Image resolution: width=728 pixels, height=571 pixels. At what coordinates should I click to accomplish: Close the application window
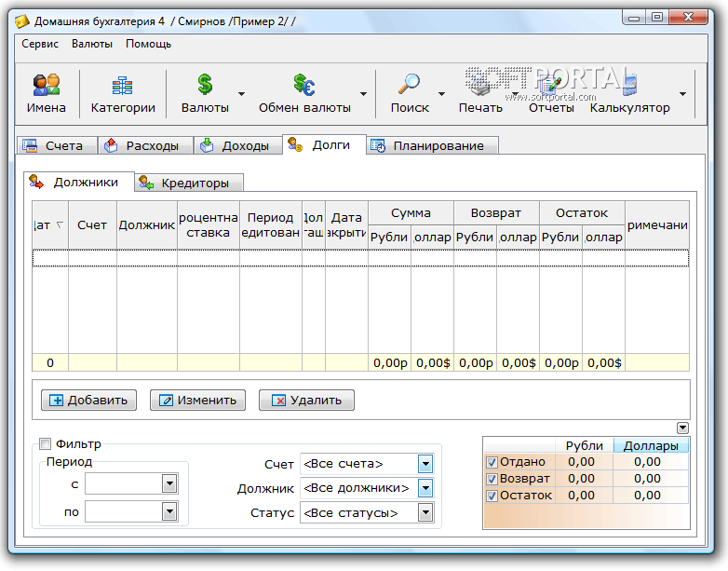coord(689,18)
